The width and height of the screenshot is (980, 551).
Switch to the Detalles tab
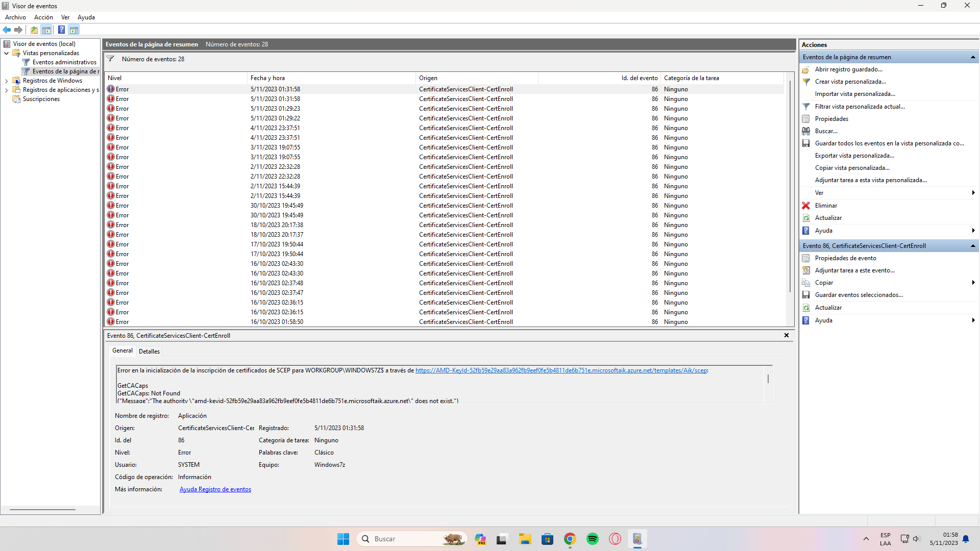149,352
